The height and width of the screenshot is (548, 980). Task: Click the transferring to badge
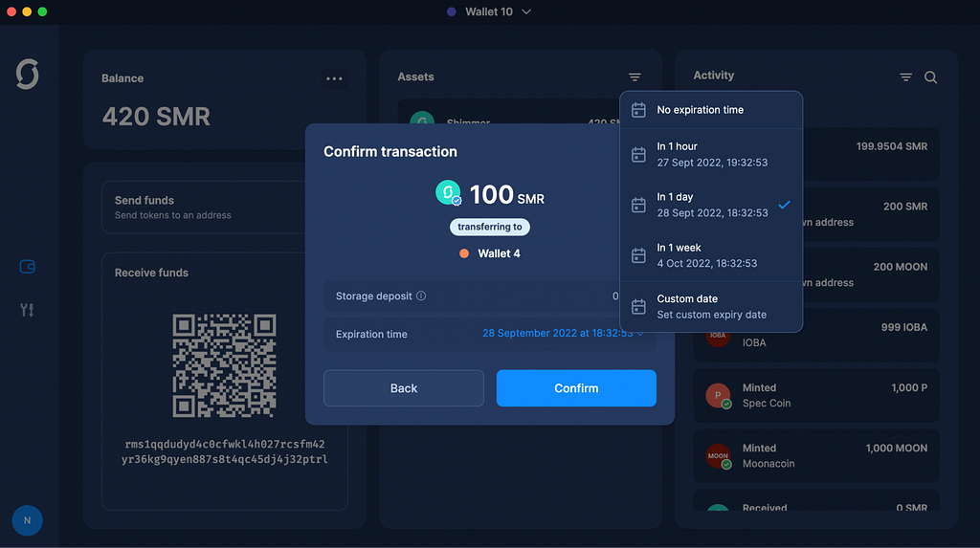pos(490,227)
